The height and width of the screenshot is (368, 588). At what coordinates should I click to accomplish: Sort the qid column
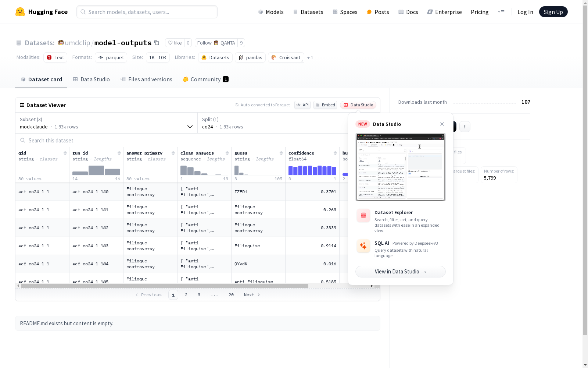[x=65, y=153]
